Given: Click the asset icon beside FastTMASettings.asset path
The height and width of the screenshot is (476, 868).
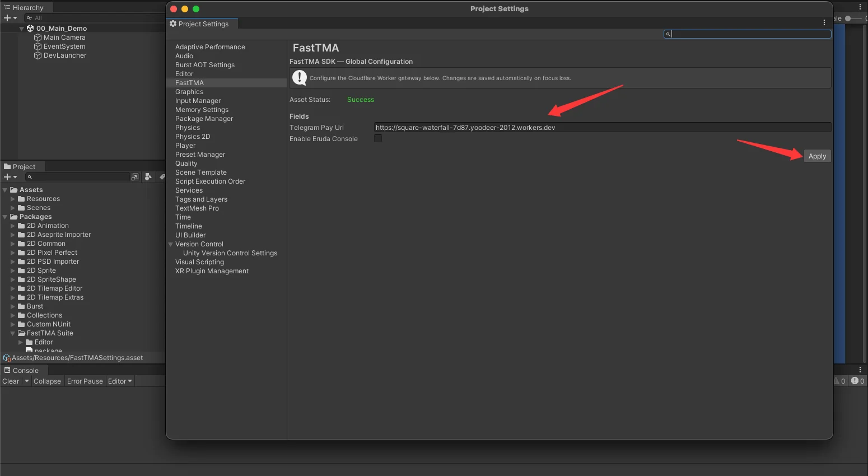Looking at the screenshot, I should point(7,358).
